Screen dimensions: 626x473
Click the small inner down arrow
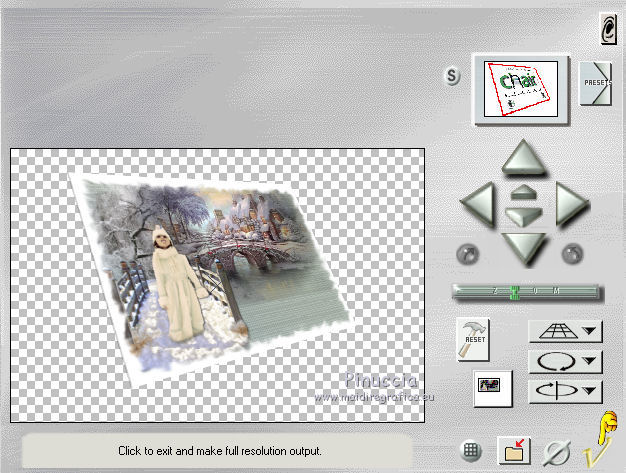point(523,216)
